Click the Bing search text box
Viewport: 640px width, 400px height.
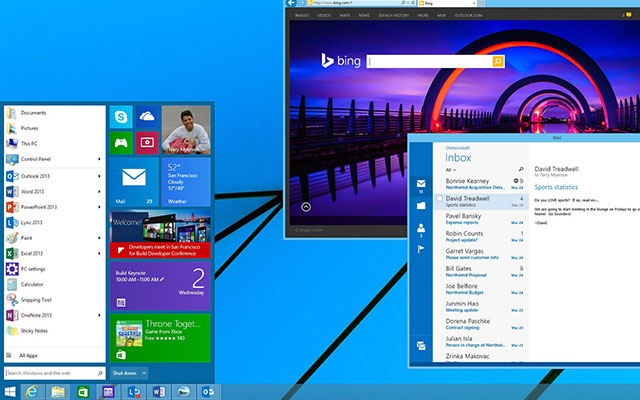430,62
